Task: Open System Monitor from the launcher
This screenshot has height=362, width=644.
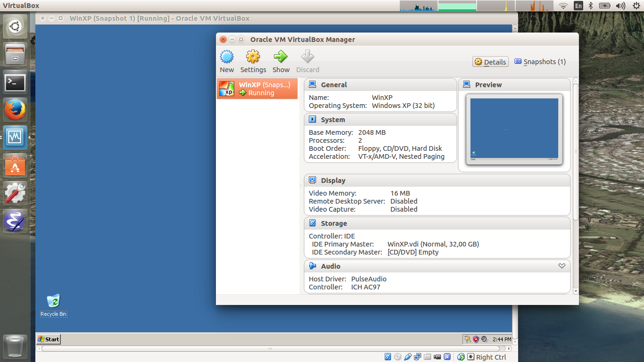Action: 15,138
